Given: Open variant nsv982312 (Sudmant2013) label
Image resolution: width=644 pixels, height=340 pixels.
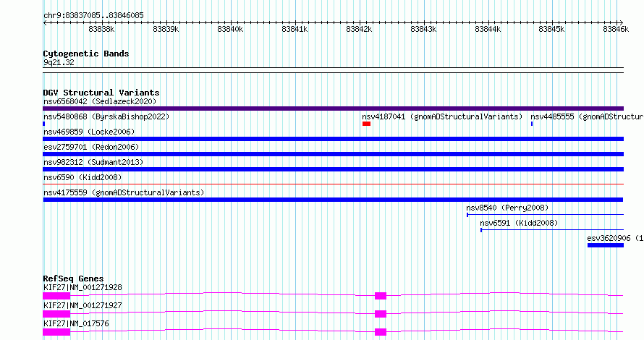Looking at the screenshot, I should [93, 162].
